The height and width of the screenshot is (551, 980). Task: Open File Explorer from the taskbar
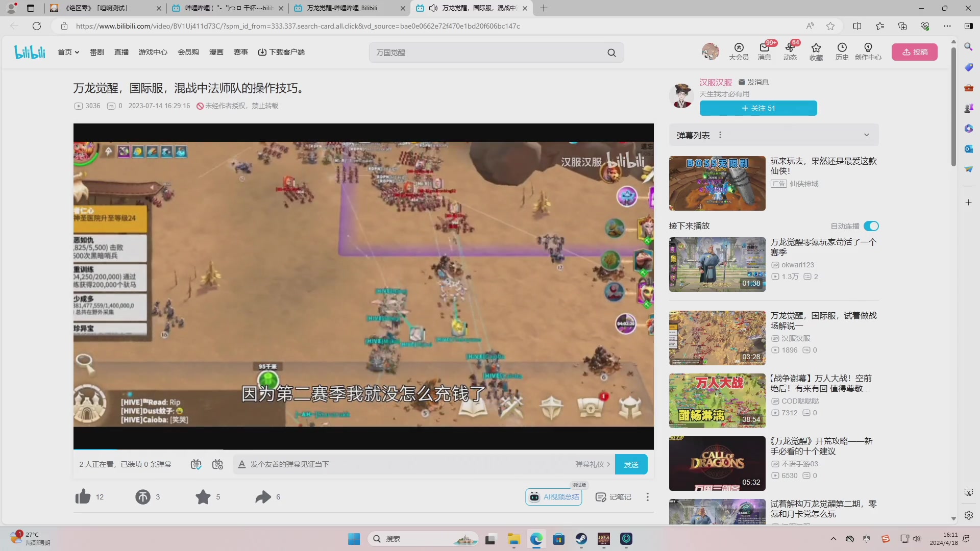point(513,539)
